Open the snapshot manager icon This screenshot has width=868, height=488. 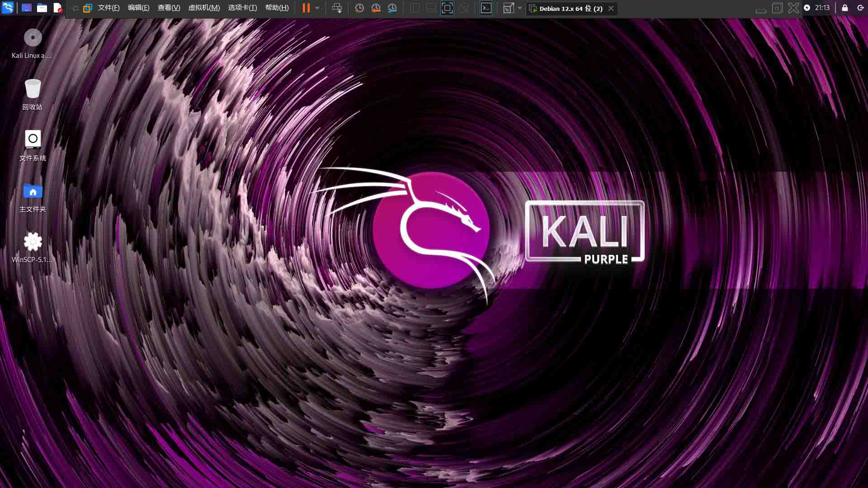tap(392, 8)
